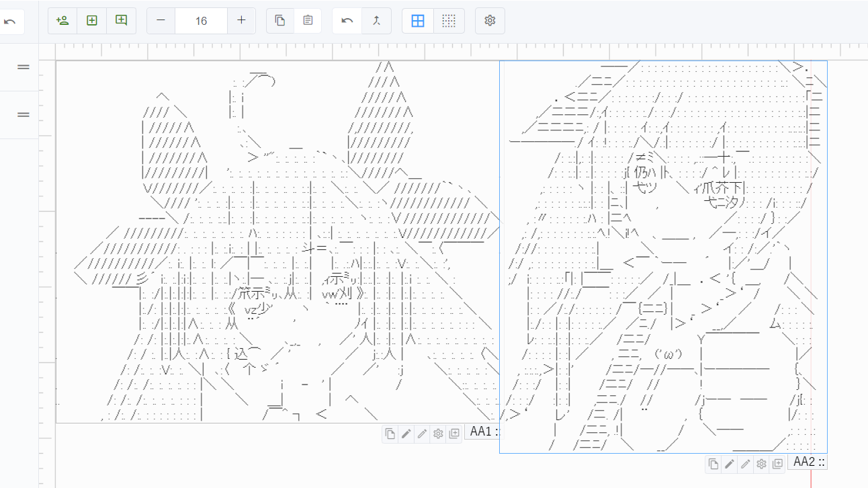
Task: Increase font size with plus button
Action: 241,21
